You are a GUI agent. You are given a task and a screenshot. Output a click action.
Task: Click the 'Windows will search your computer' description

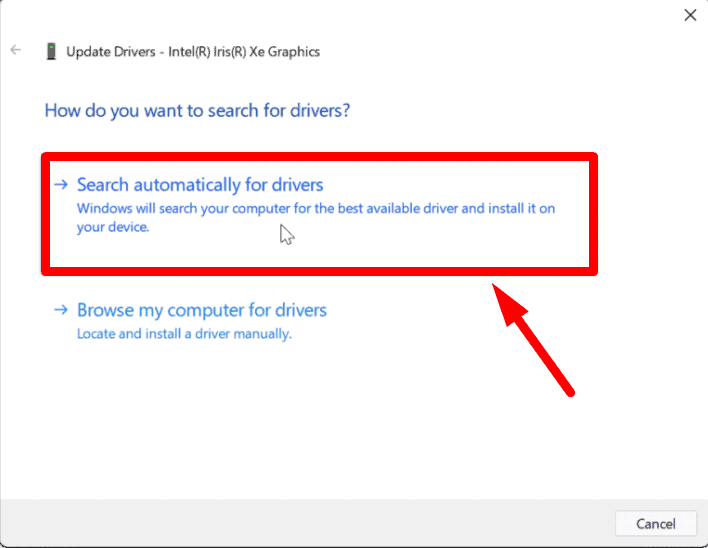[316, 218]
